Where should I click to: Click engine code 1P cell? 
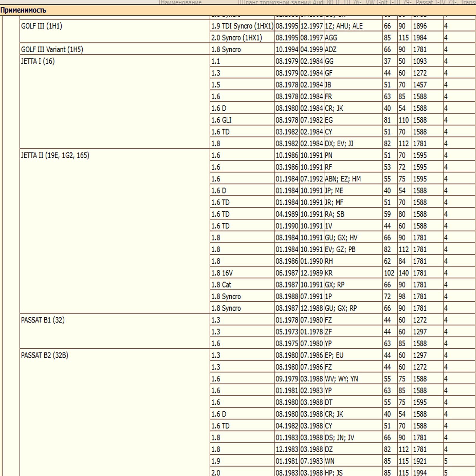[353, 296]
